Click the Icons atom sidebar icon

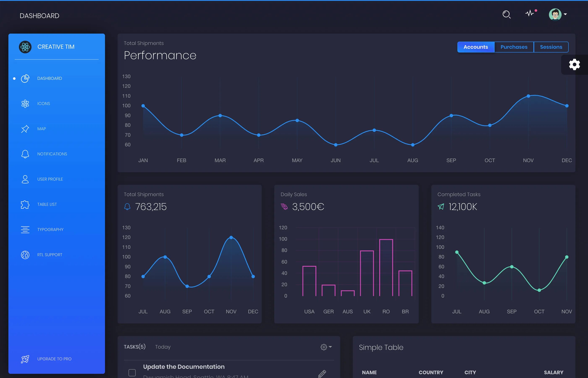(x=25, y=104)
